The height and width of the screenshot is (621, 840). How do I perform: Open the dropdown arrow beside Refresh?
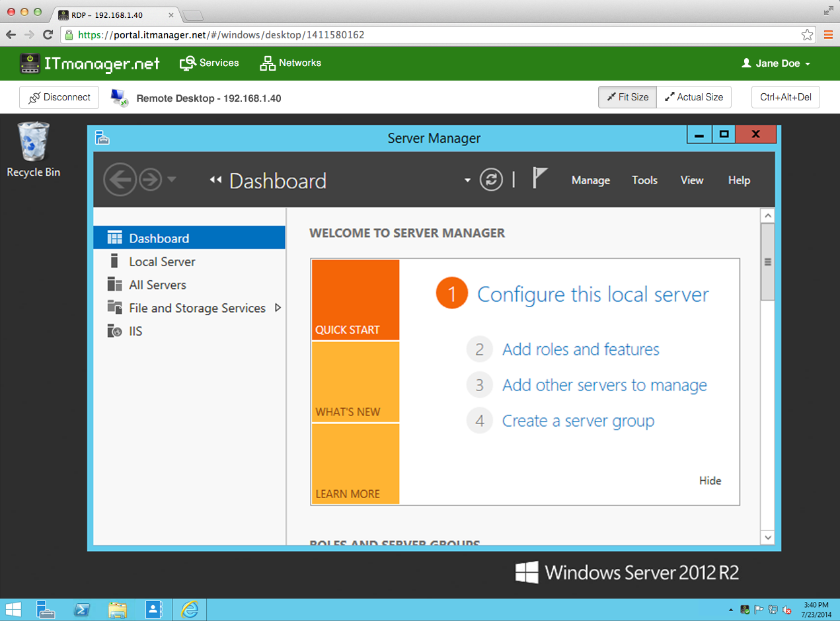point(468,180)
